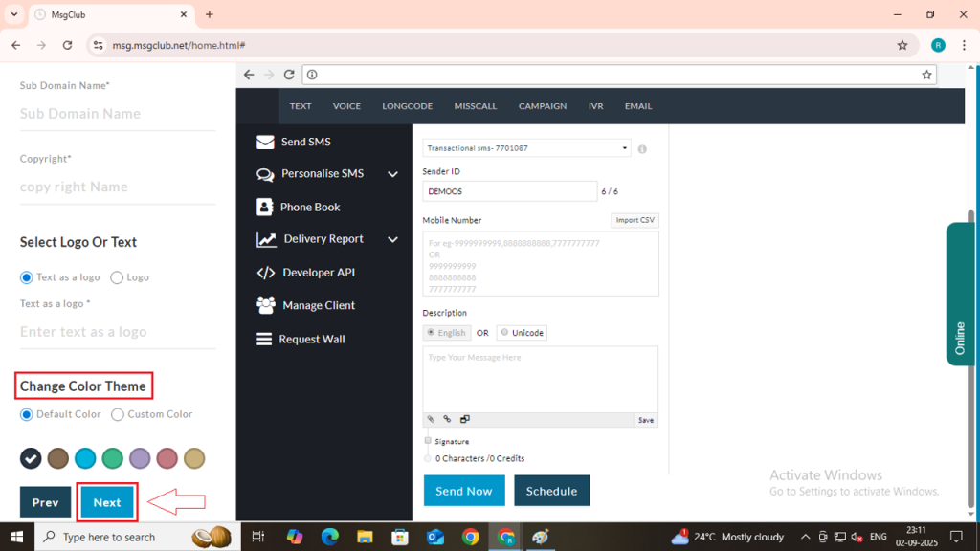Switch to the TEXT tab
Screen dimensions: 980x551
[301, 106]
